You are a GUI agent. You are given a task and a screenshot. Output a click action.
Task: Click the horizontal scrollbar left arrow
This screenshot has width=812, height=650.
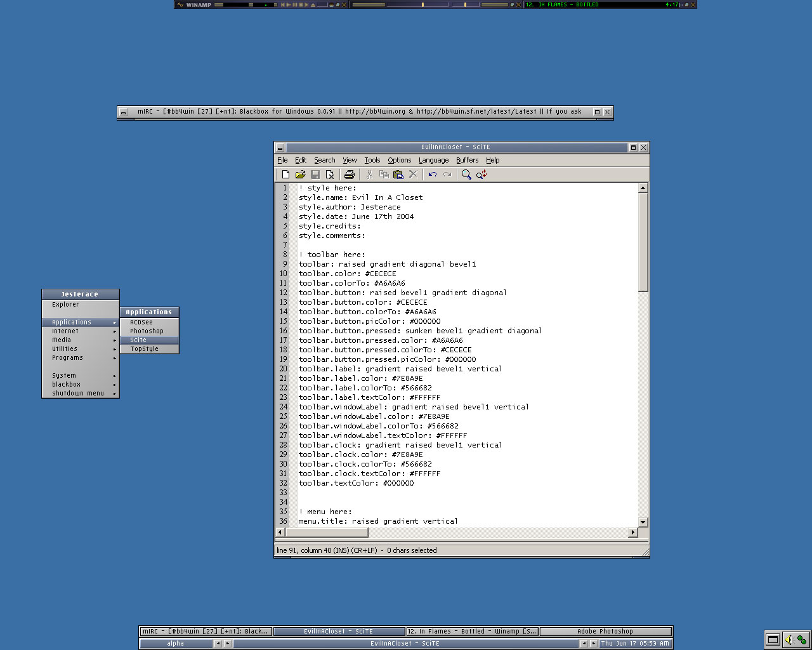click(280, 532)
